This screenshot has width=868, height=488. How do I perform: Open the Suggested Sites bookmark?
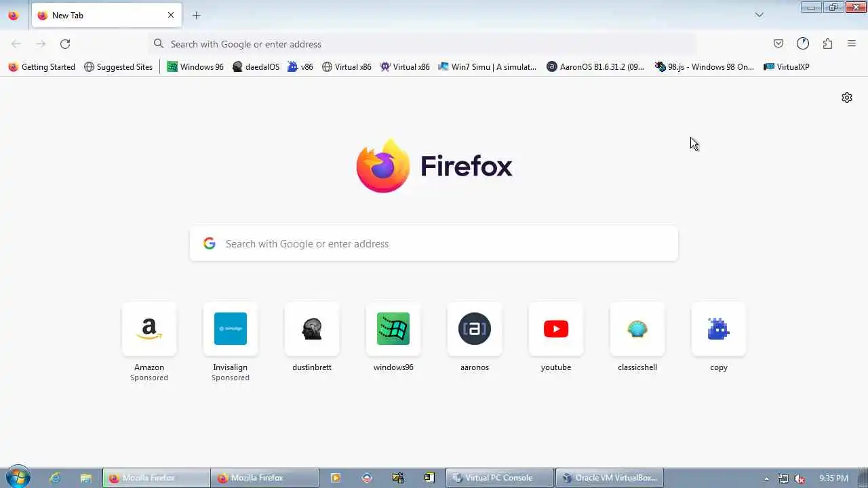point(119,66)
